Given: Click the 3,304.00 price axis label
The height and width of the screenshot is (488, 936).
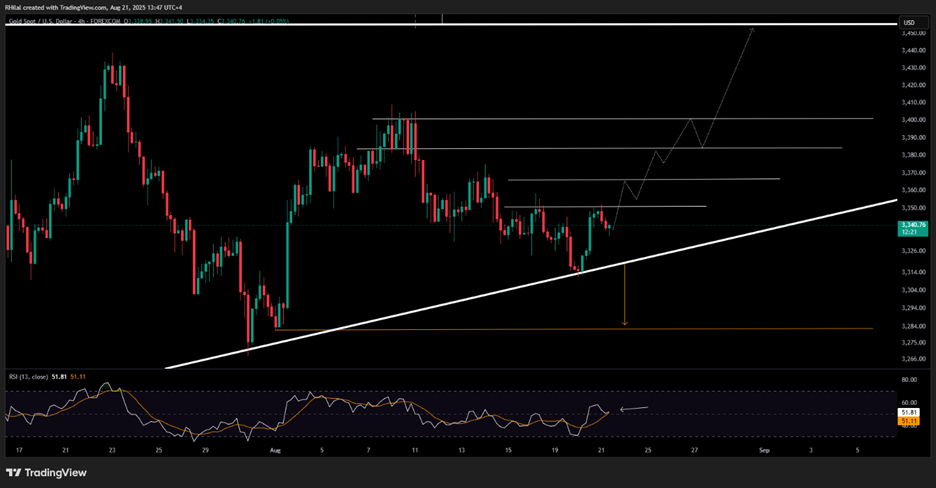Looking at the screenshot, I should click(x=913, y=290).
